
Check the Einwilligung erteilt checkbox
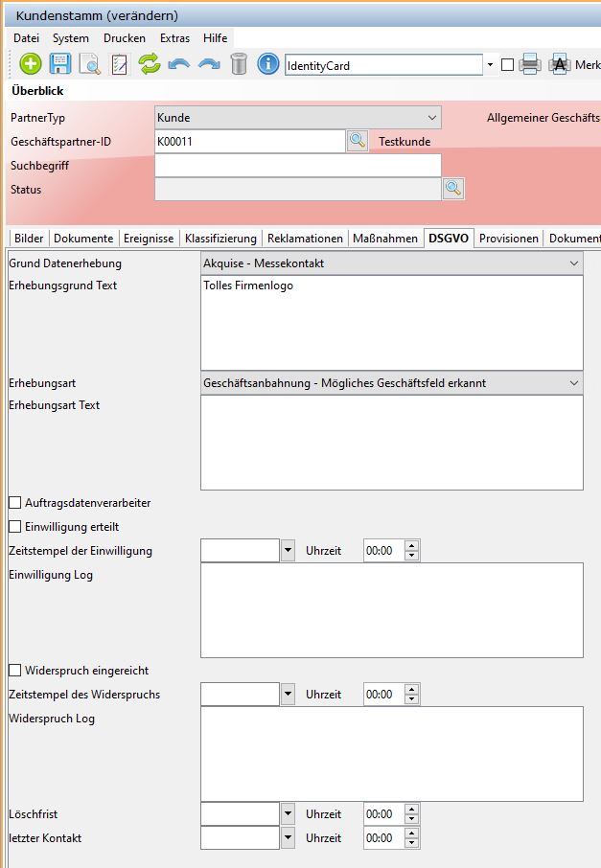(x=14, y=526)
